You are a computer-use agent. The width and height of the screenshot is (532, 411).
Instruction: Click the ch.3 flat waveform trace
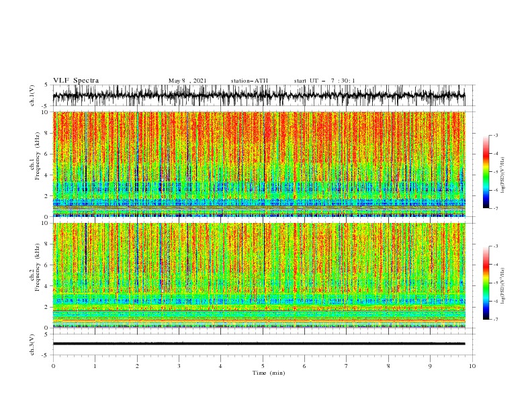(259, 344)
